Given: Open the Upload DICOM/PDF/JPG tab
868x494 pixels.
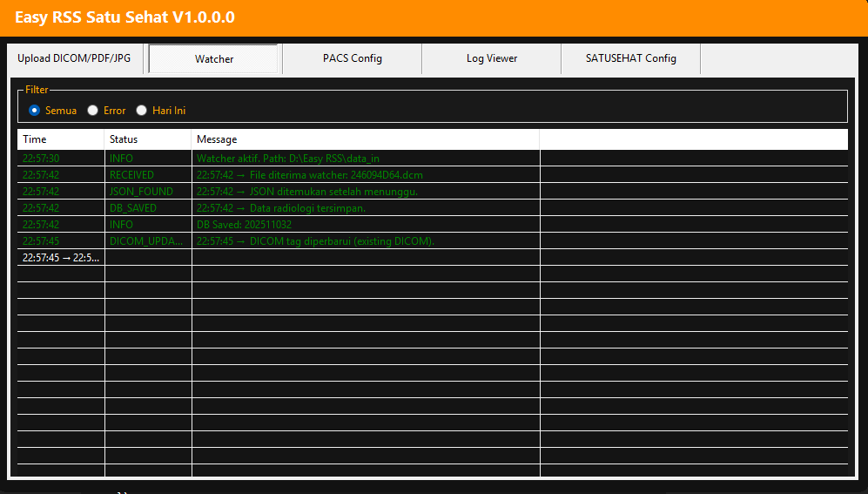Looking at the screenshot, I should [74, 58].
